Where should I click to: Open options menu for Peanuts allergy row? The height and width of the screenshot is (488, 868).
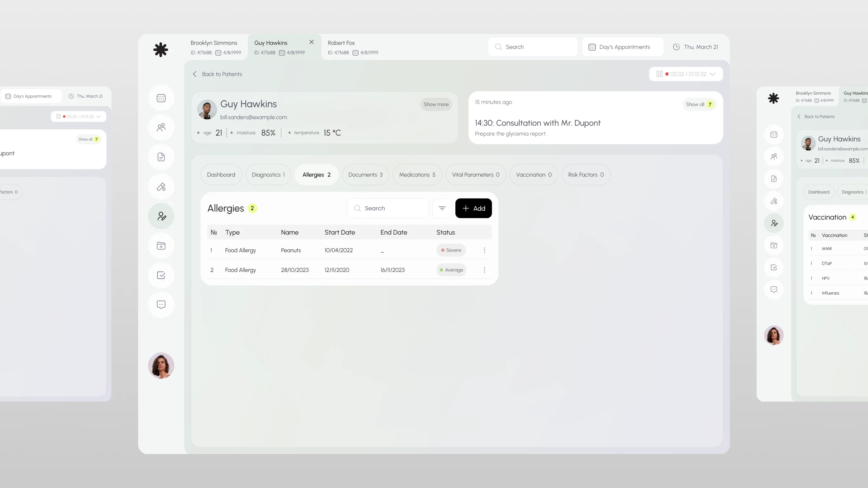click(x=484, y=250)
